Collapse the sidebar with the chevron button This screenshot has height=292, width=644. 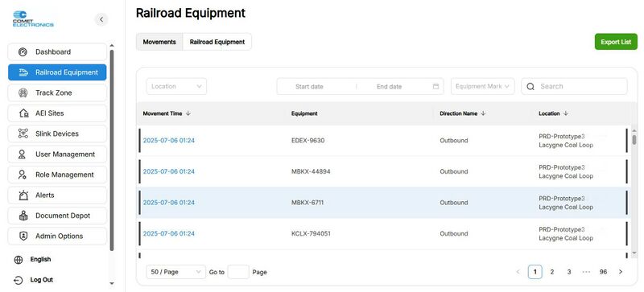(x=101, y=19)
